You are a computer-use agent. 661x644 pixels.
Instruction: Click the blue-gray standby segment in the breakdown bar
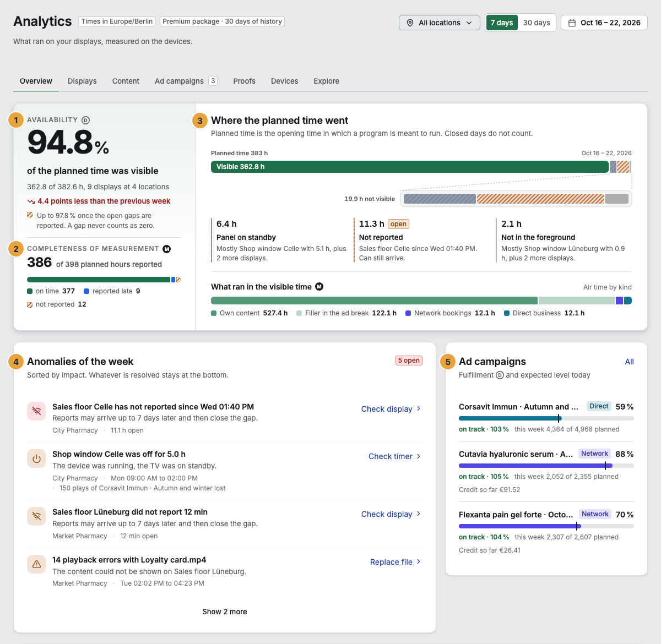pos(440,199)
